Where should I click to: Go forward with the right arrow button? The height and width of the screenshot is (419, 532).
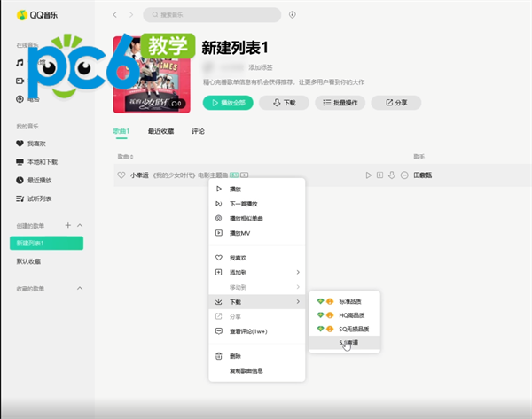pyautogui.click(x=131, y=14)
